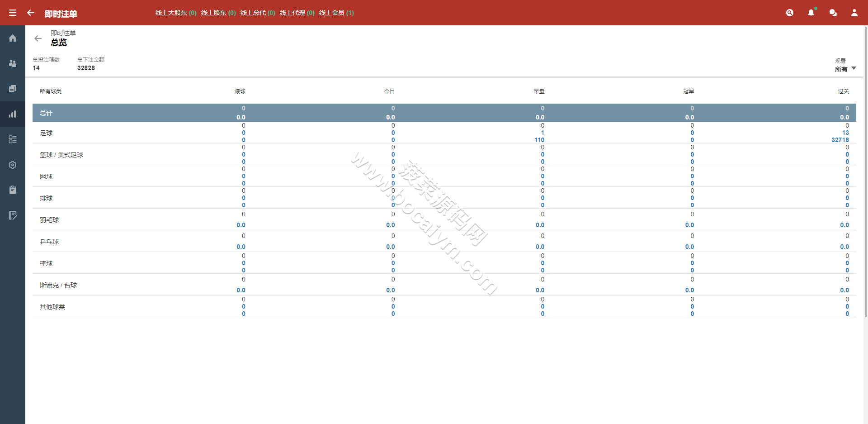Select the 乒乓球 row label
The width and height of the screenshot is (868, 424).
[x=49, y=242]
